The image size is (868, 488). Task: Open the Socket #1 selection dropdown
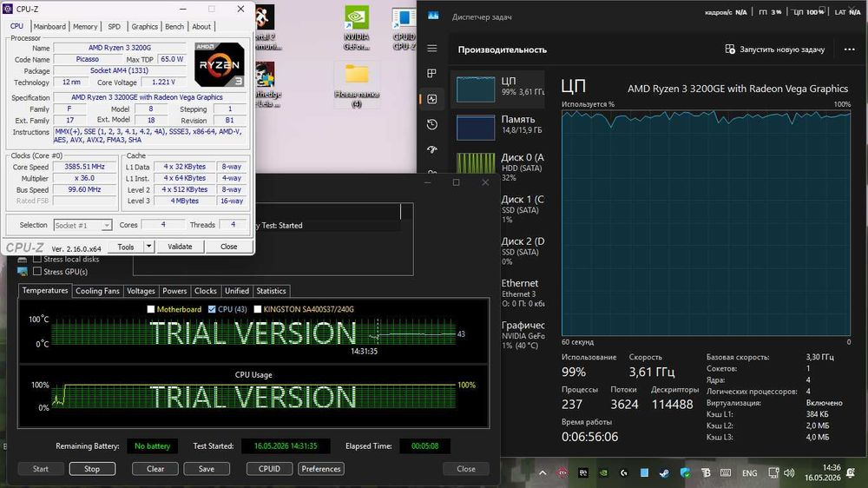tap(82, 226)
